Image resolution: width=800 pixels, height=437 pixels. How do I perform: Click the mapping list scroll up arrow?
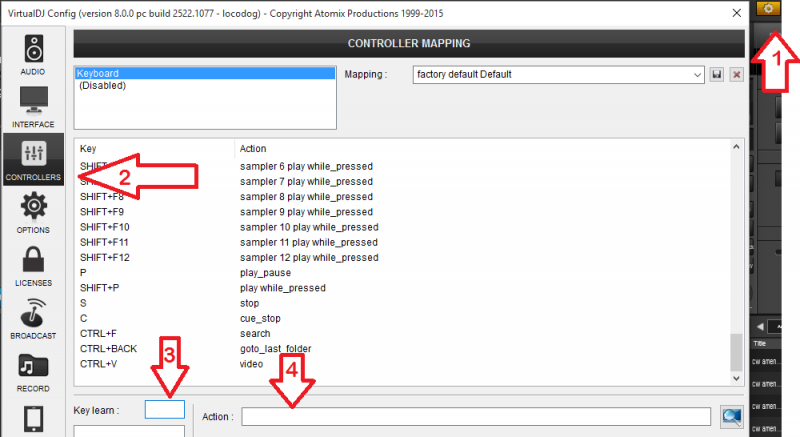[x=736, y=147]
